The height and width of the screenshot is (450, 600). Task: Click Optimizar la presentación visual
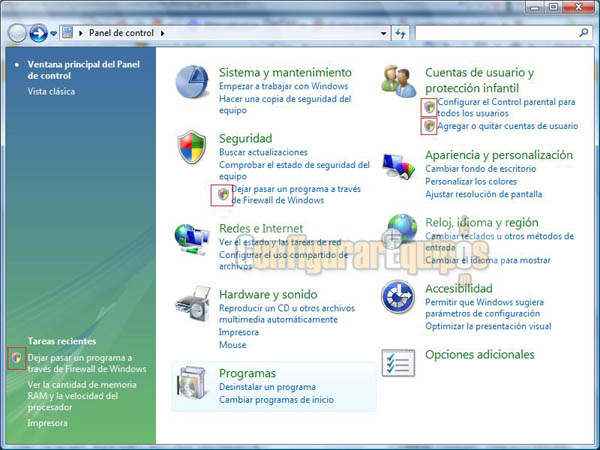tap(488, 326)
